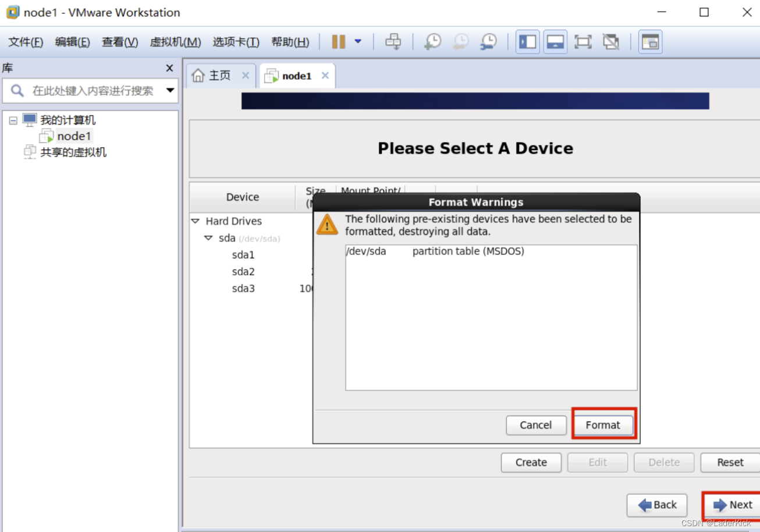Click Cancel in Format Warnings dialog
This screenshot has width=760, height=532.
[x=536, y=425]
